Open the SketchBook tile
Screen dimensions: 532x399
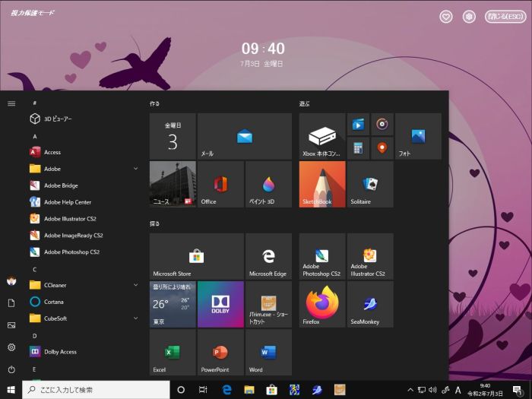pos(322,184)
